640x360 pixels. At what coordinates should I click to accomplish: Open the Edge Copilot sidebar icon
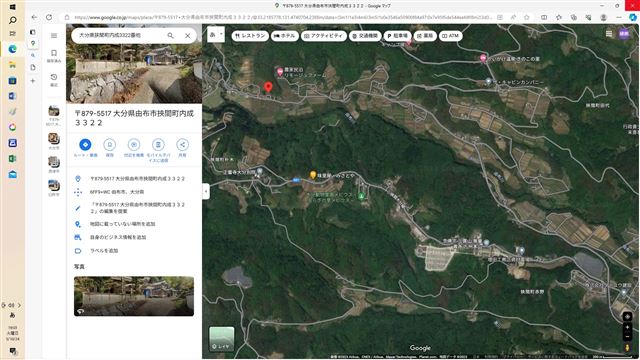(633, 18)
